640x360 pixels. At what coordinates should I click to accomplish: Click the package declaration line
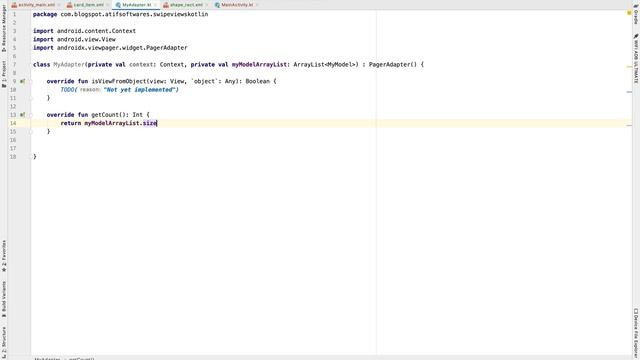click(x=120, y=14)
